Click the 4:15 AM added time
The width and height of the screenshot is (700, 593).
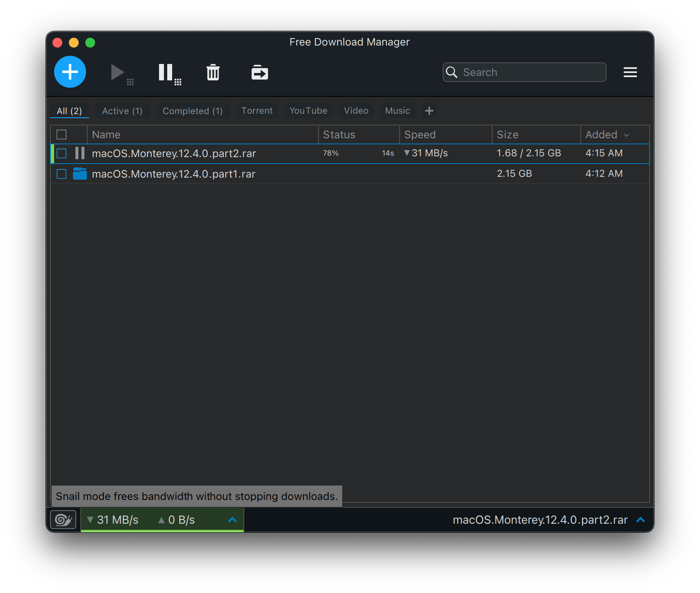[604, 153]
